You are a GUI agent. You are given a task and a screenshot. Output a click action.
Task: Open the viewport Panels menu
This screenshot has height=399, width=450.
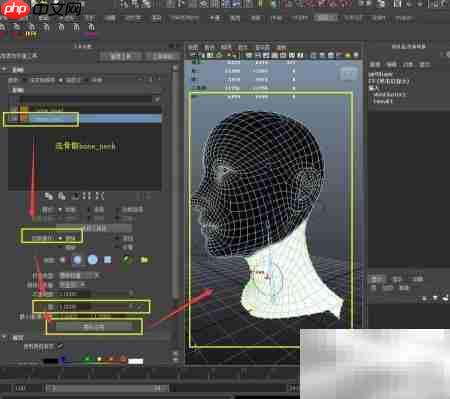point(281,47)
